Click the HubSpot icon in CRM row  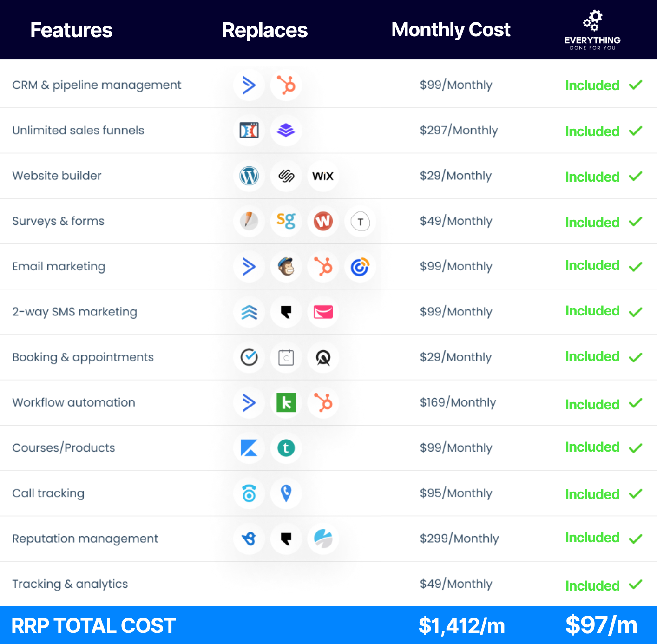[x=286, y=85]
